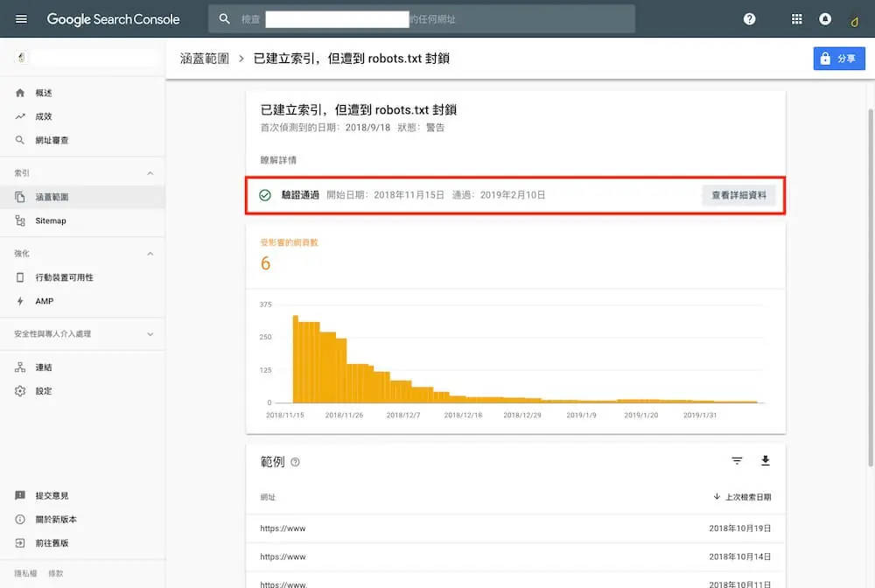Click 提交意見 feedback
This screenshot has height=588, width=875.
[x=82, y=495]
